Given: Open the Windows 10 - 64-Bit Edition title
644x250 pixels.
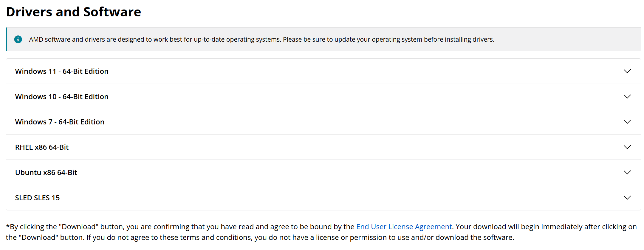Looking at the screenshot, I should point(62,97).
